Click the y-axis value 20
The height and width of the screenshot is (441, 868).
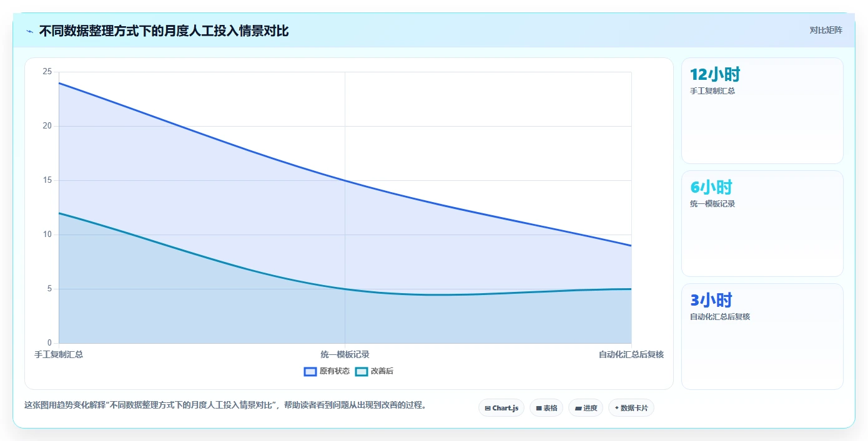(x=47, y=126)
